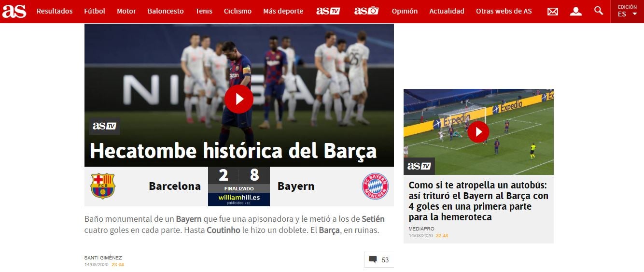Click the search magnifier icon
The image size is (644, 272).
click(599, 11)
